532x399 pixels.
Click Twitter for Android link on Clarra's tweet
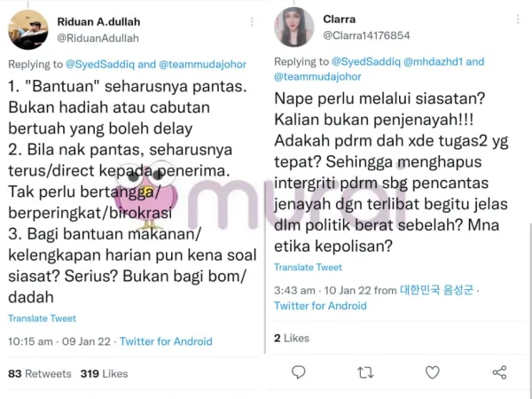320,306
